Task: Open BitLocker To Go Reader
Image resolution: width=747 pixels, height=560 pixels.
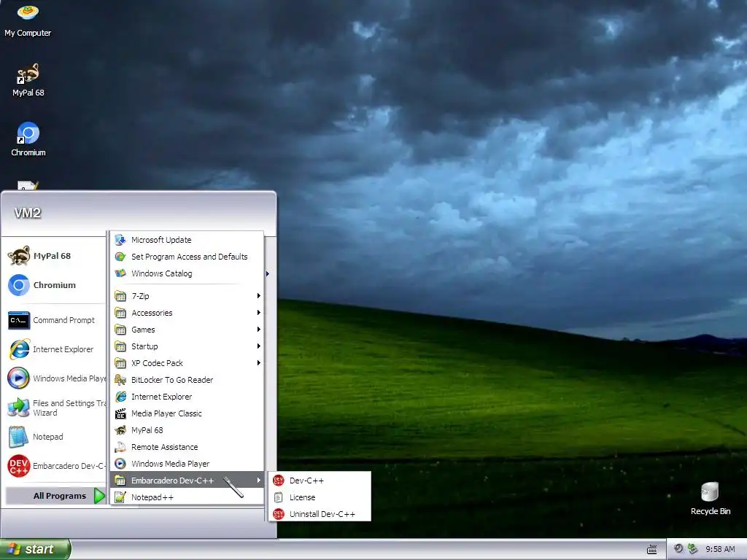Action: pos(187,380)
